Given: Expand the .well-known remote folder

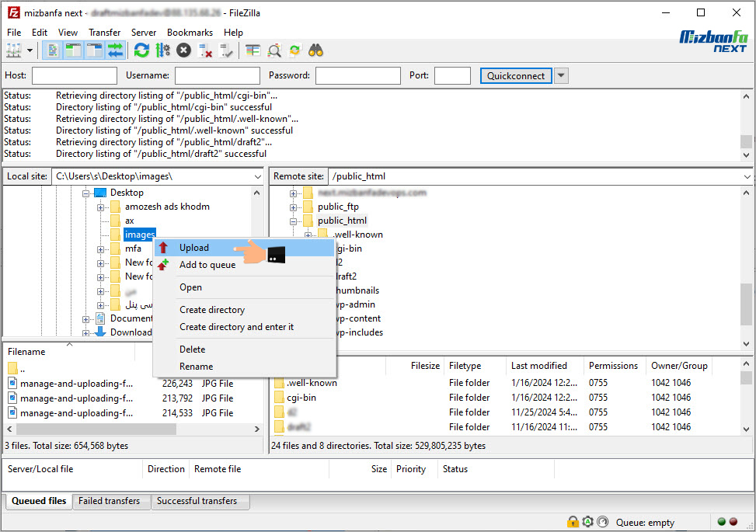Looking at the screenshot, I should pyautogui.click(x=308, y=235).
